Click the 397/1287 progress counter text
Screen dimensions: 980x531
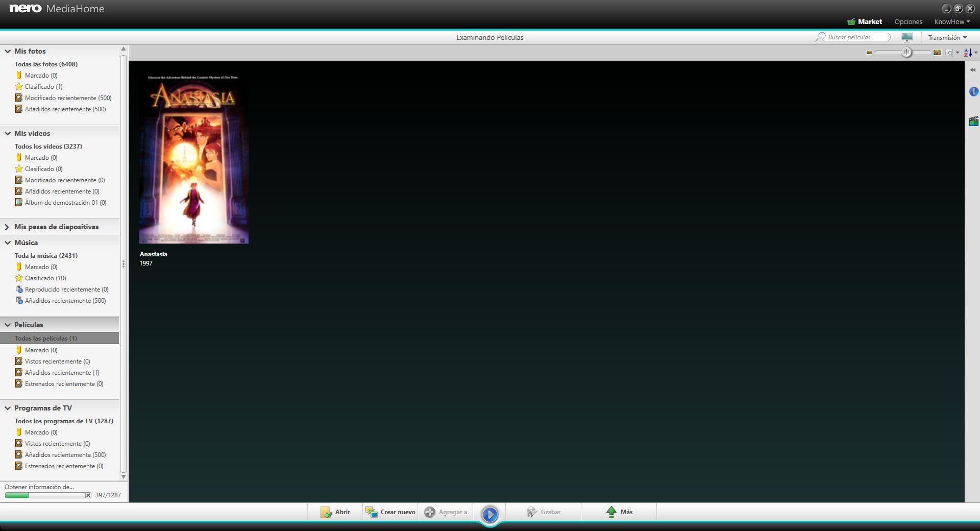(x=108, y=495)
